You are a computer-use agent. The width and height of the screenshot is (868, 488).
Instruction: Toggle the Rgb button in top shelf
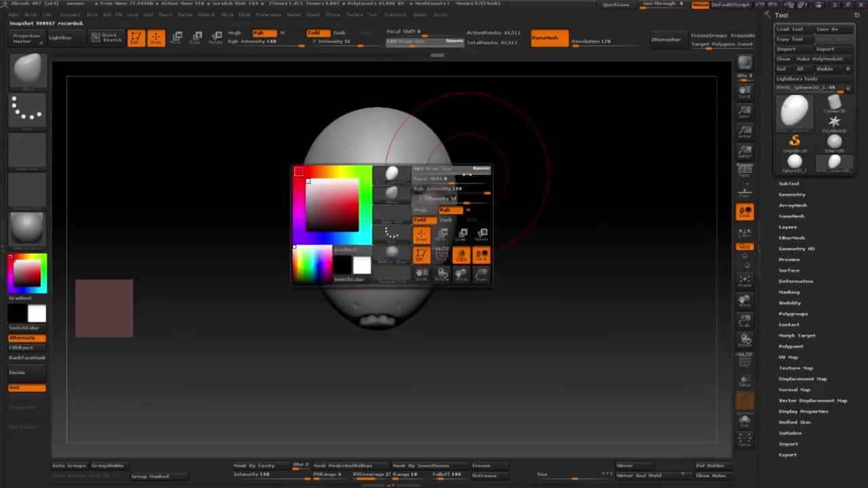coord(264,33)
